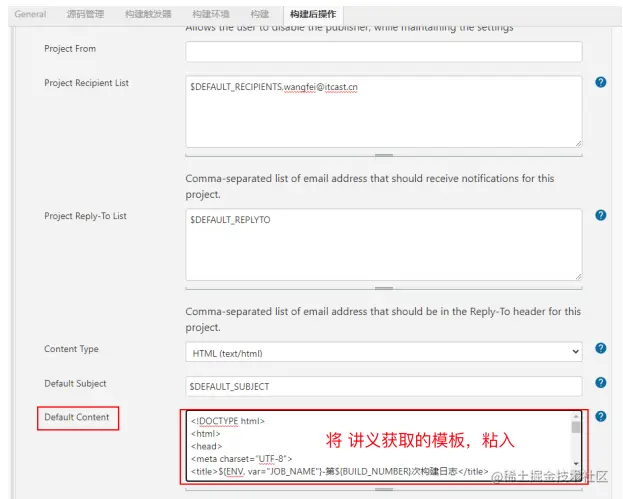The height and width of the screenshot is (499, 623).
Task: Click scroll-up arrow in Default Content box
Action: (x=576, y=416)
